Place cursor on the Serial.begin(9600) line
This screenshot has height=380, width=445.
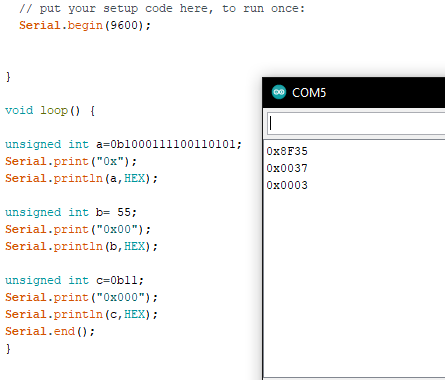pyautogui.click(x=85, y=25)
